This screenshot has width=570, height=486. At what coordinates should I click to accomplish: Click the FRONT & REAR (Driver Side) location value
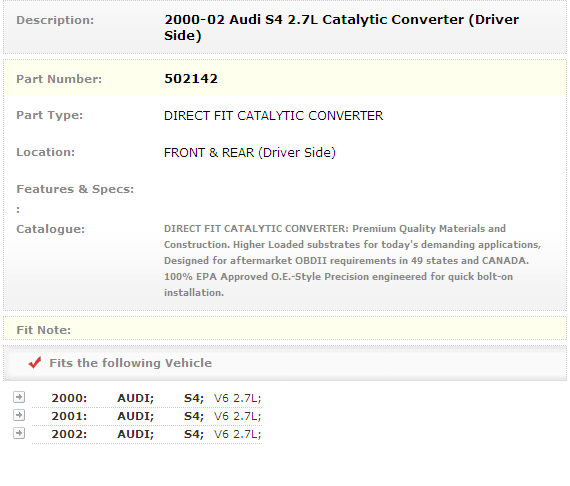coord(250,152)
